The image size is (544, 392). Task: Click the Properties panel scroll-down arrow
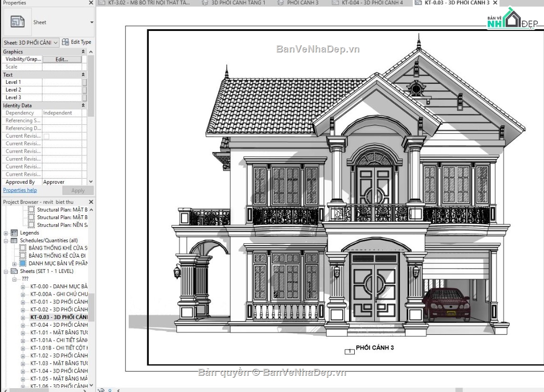tap(91, 181)
